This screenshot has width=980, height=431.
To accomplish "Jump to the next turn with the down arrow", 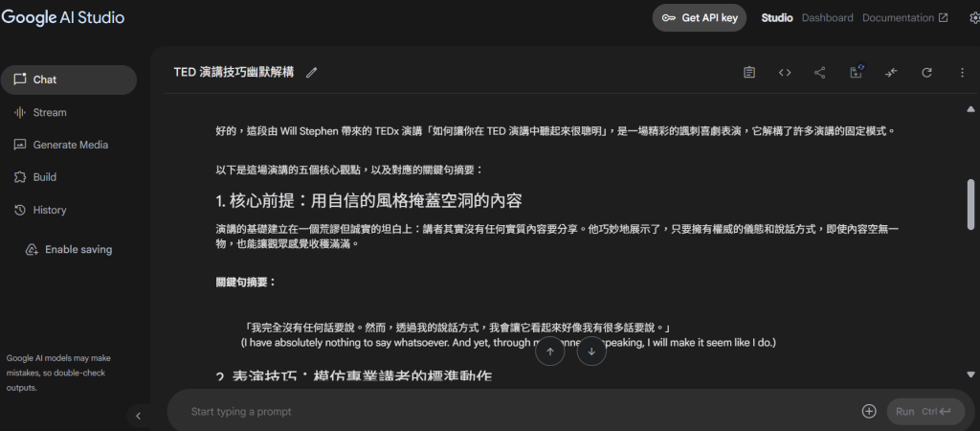I will click(591, 352).
